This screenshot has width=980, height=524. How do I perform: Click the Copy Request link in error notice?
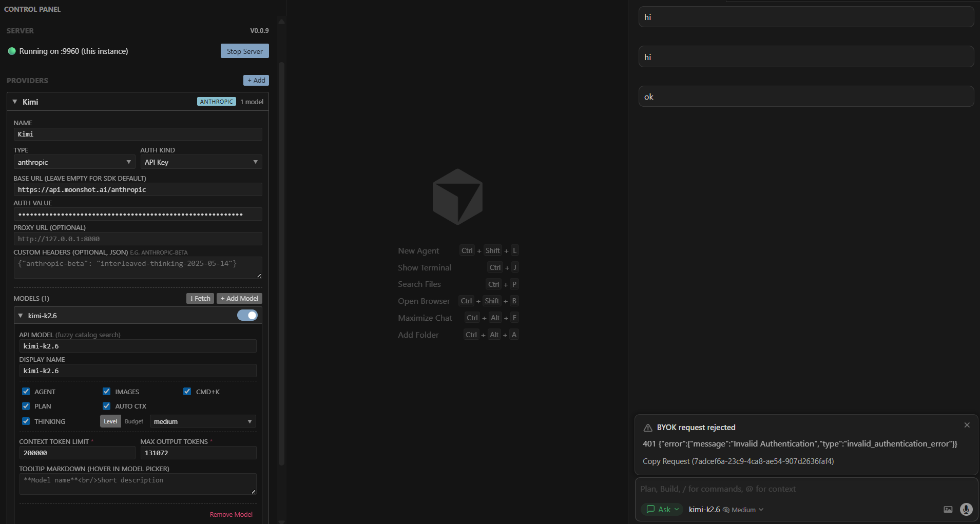point(738,461)
